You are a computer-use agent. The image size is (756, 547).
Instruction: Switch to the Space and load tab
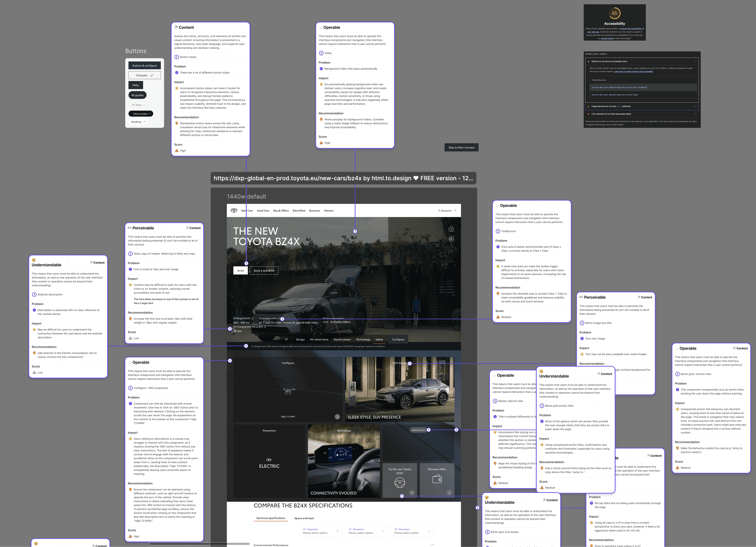(x=304, y=518)
